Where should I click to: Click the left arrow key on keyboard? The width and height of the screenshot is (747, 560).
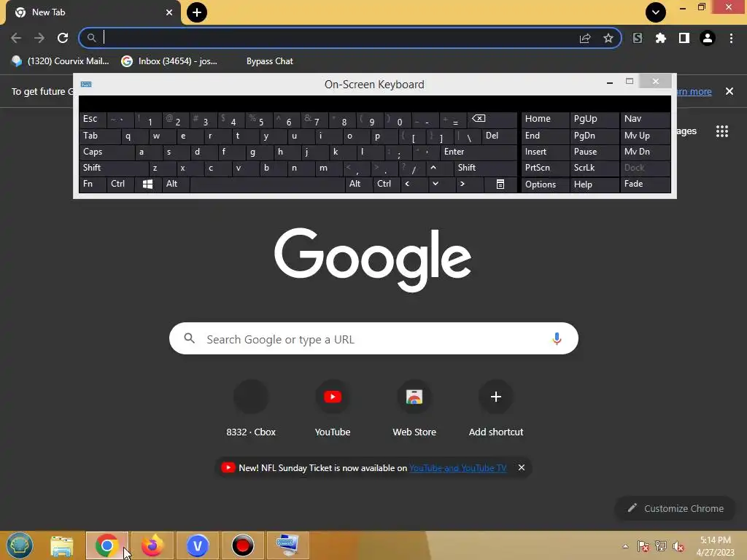point(414,184)
